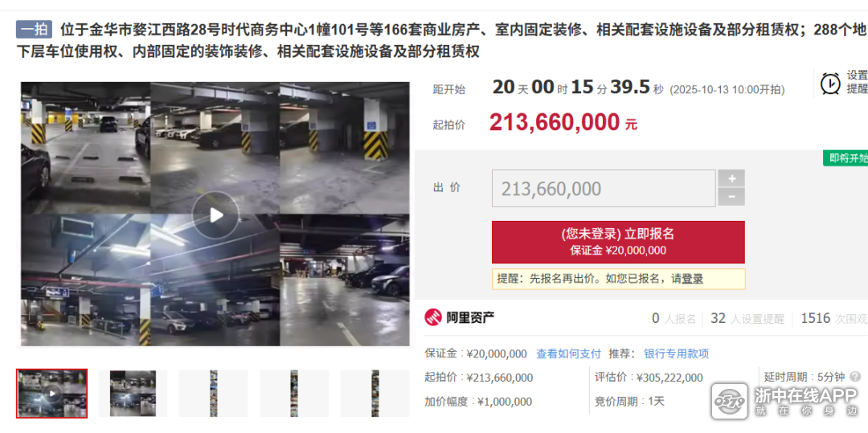Viewport: 868px width, 433px height.
Task: Open the 登录 login link
Action: (x=692, y=279)
